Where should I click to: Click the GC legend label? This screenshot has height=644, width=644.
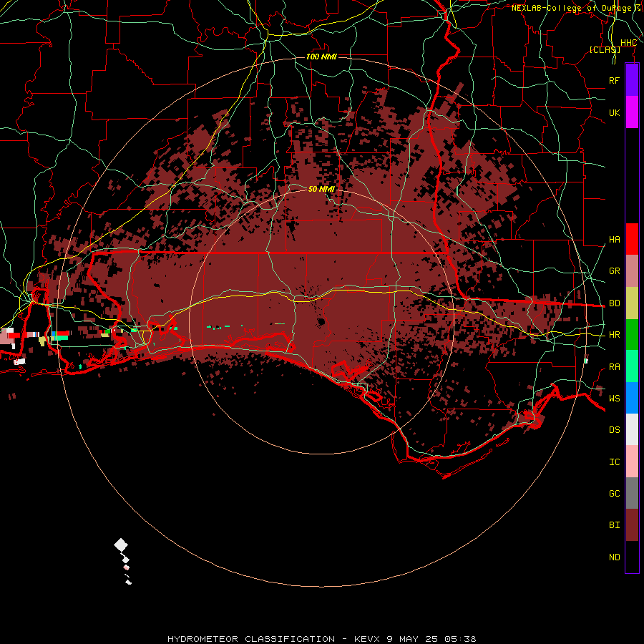tap(614, 494)
